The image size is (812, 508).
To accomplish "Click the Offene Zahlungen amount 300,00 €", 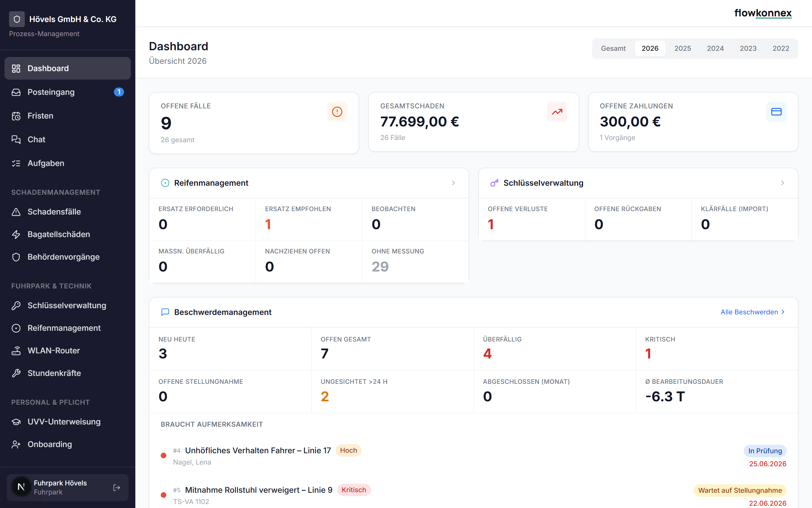I will (x=630, y=122).
